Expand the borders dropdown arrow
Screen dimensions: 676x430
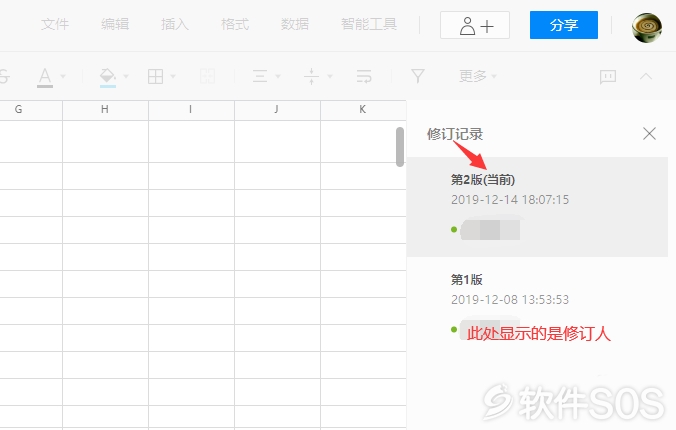173,77
